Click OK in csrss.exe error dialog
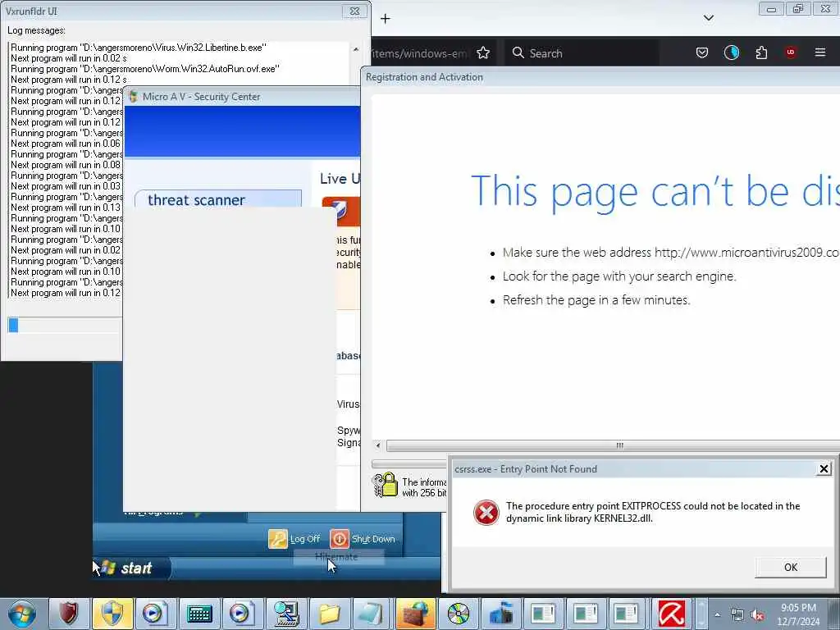The image size is (840, 630). tap(790, 568)
